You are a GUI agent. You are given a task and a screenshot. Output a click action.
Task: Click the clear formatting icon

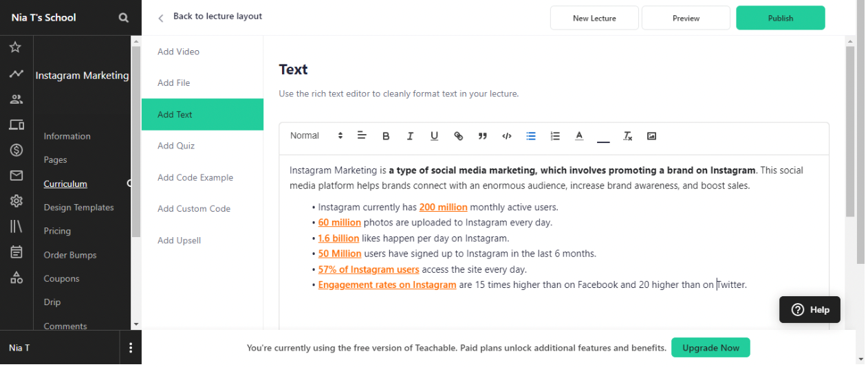tap(627, 136)
